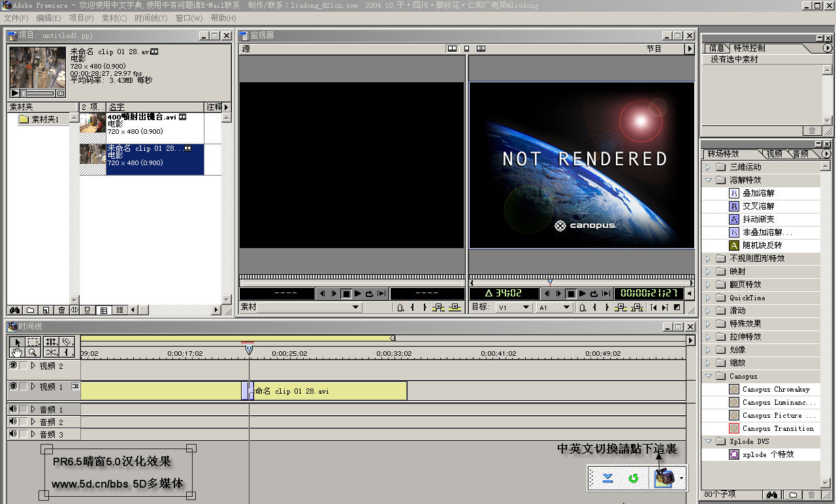Viewport: 836px width, 504px height.
Task: Select the Razor tool in timeline
Action: (67, 341)
